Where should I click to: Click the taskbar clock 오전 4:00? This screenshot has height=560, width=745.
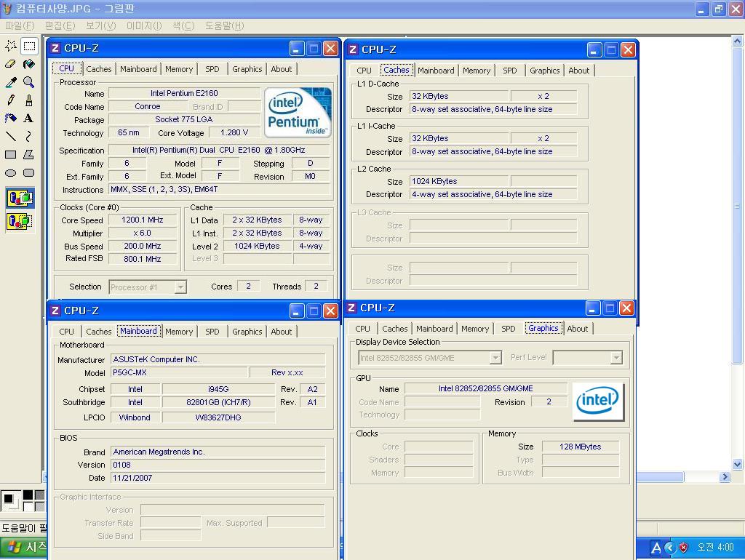(715, 548)
